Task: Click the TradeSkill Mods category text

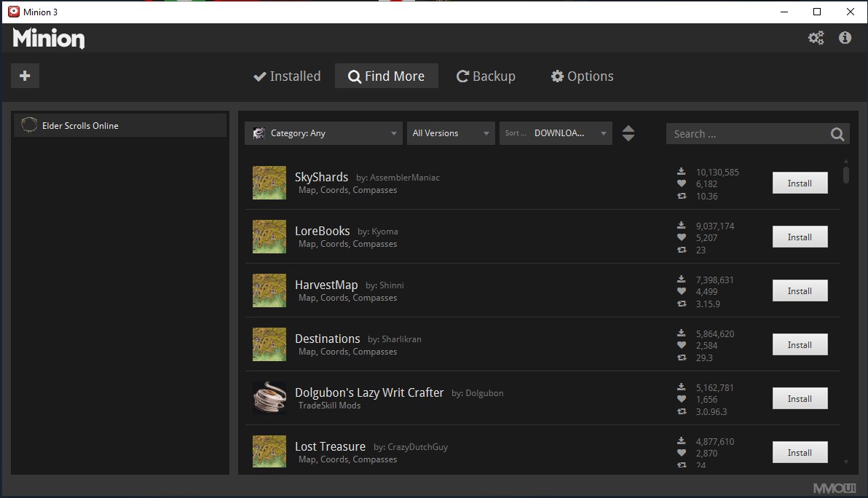Action: point(329,406)
